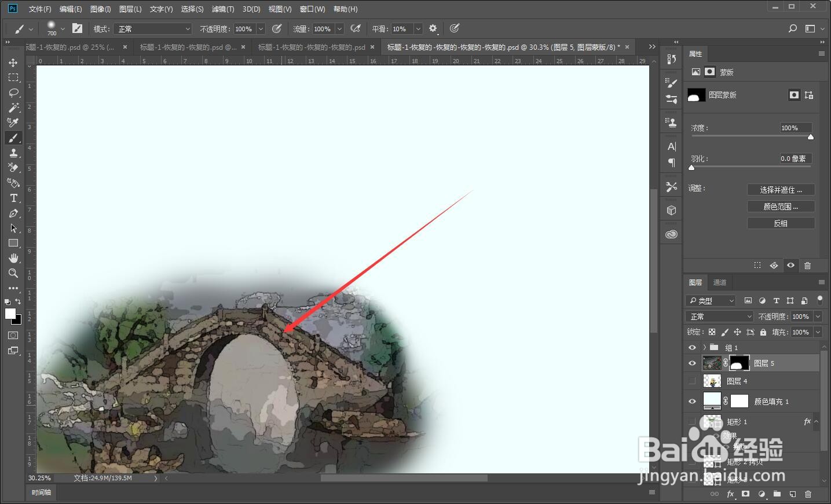Select the Pen tool
831x504 pixels.
[13, 213]
